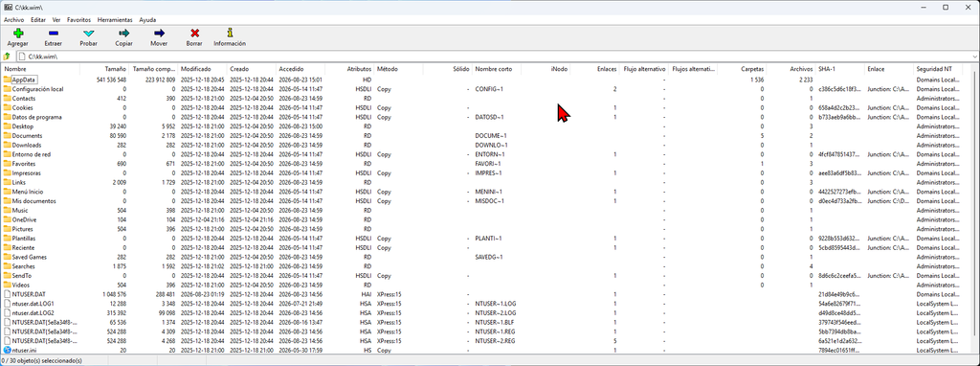The height and width of the screenshot is (366, 980).
Task: Select the ntuser.ini file icon
Action: point(7,351)
